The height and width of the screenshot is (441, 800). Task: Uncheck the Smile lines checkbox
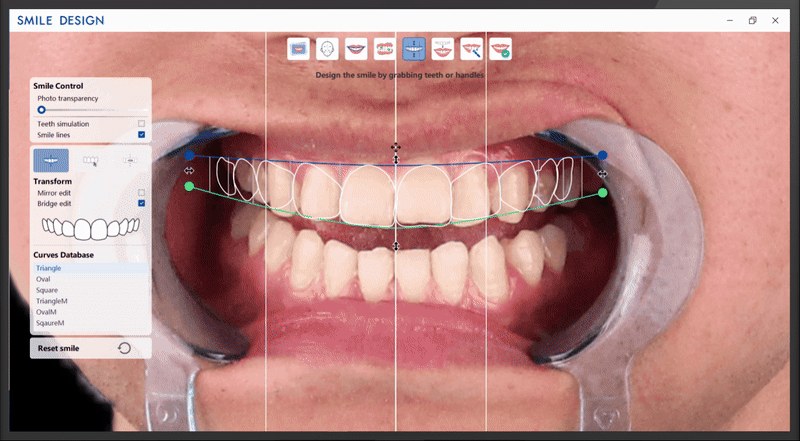tap(141, 135)
